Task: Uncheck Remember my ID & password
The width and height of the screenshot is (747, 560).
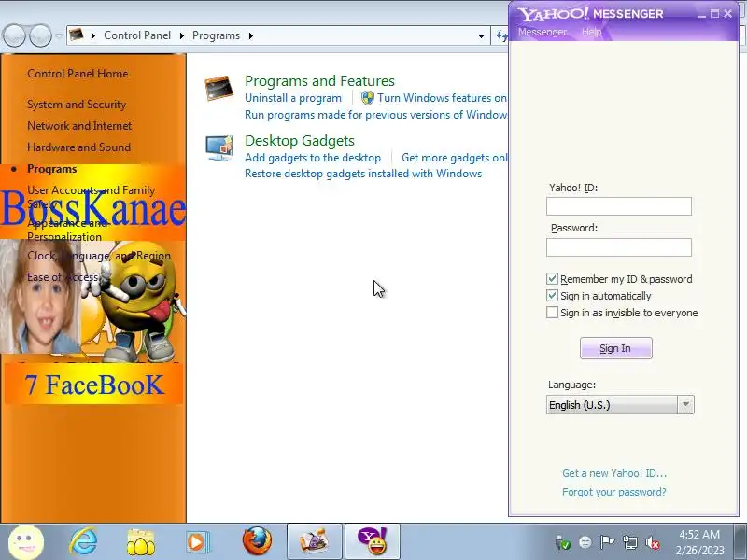Action: point(552,278)
